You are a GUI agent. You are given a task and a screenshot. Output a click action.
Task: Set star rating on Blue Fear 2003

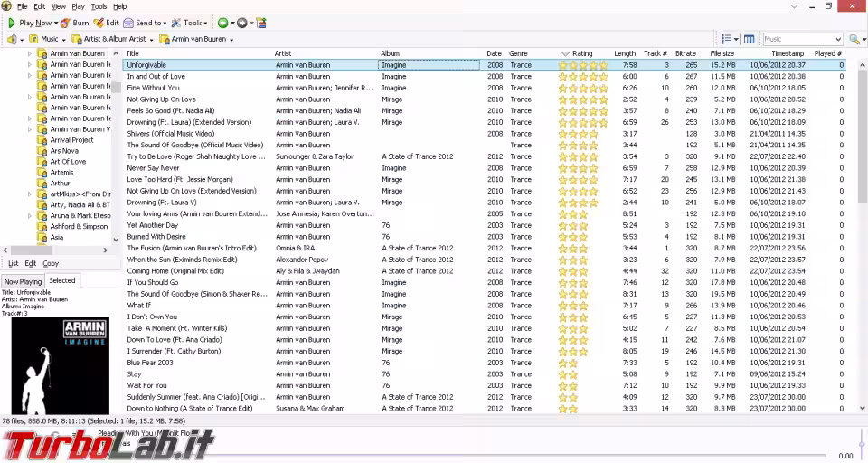[571, 363]
